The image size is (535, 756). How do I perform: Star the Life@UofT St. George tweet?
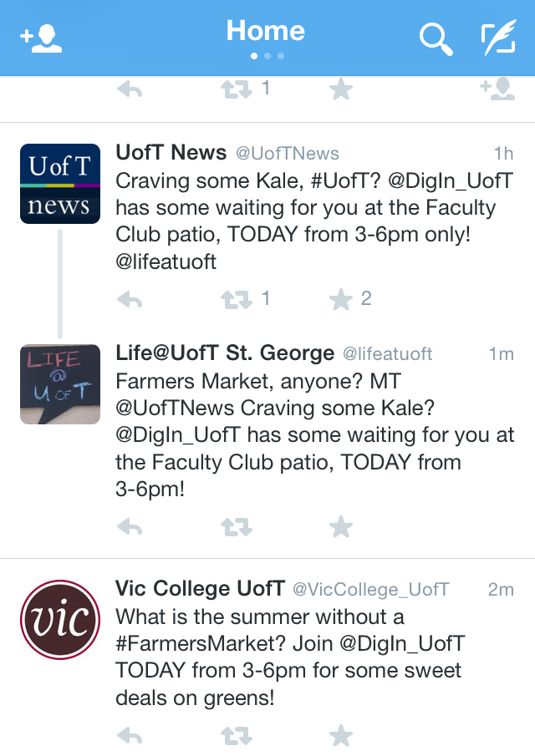(x=341, y=527)
